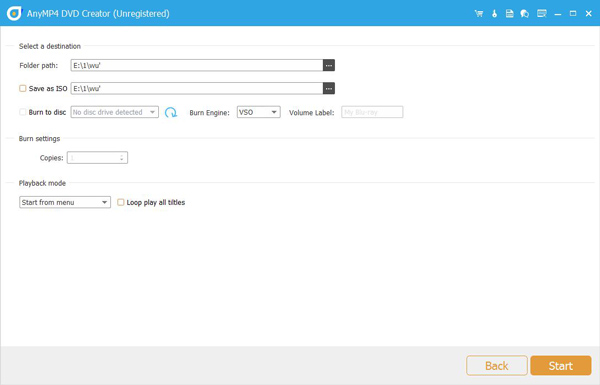Enable Save as ISO checkbox
Screen dimensions: 600x385
(23, 88)
